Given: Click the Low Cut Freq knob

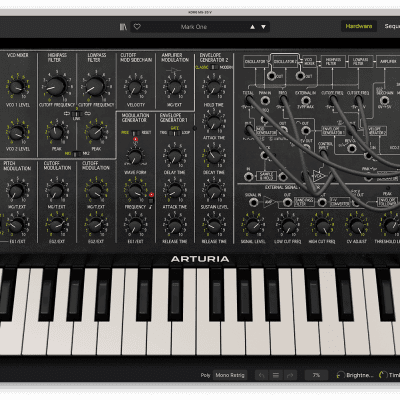Looking at the screenshot, I should tap(288, 226).
